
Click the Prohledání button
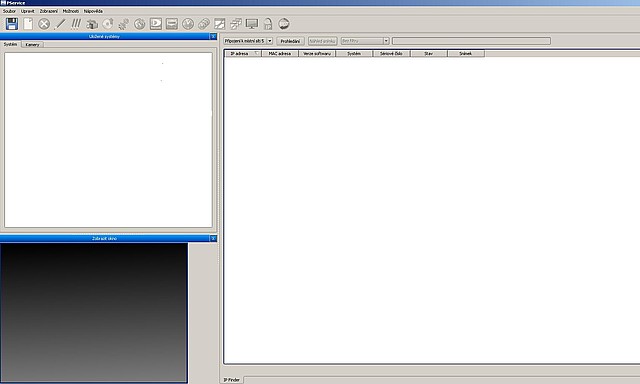[x=290, y=41]
